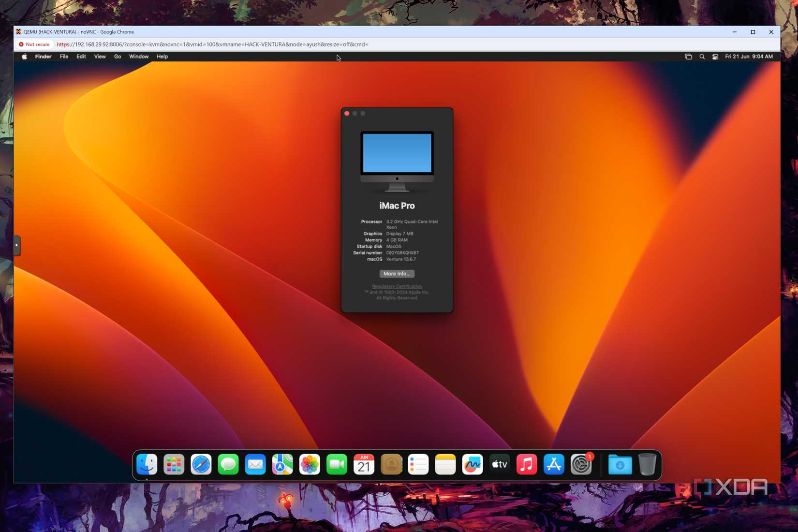Viewport: 798px width, 532px height.
Task: Open the Window menu
Action: tap(139, 57)
